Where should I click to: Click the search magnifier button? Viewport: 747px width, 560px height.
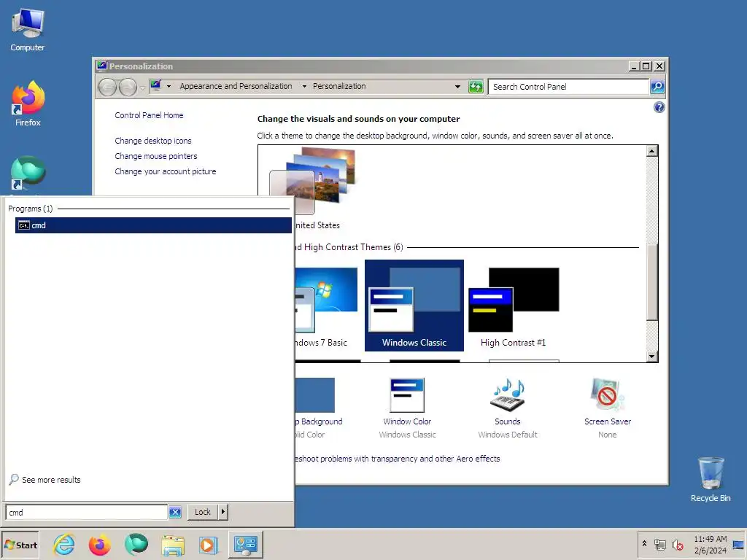pyautogui.click(x=657, y=87)
